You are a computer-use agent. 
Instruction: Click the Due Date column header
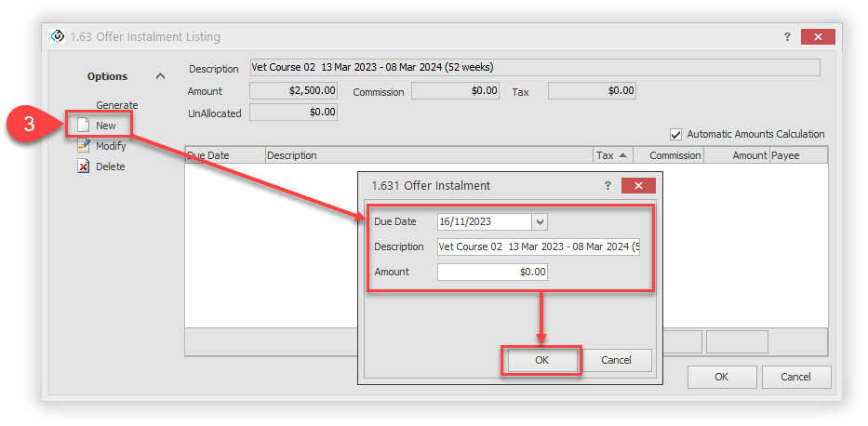(x=224, y=155)
